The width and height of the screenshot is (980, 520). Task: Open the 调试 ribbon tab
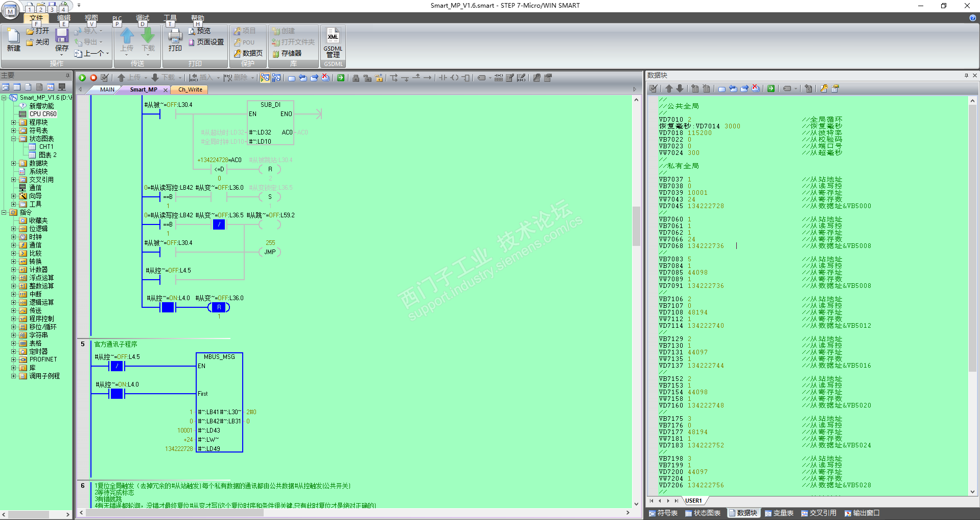point(143,18)
